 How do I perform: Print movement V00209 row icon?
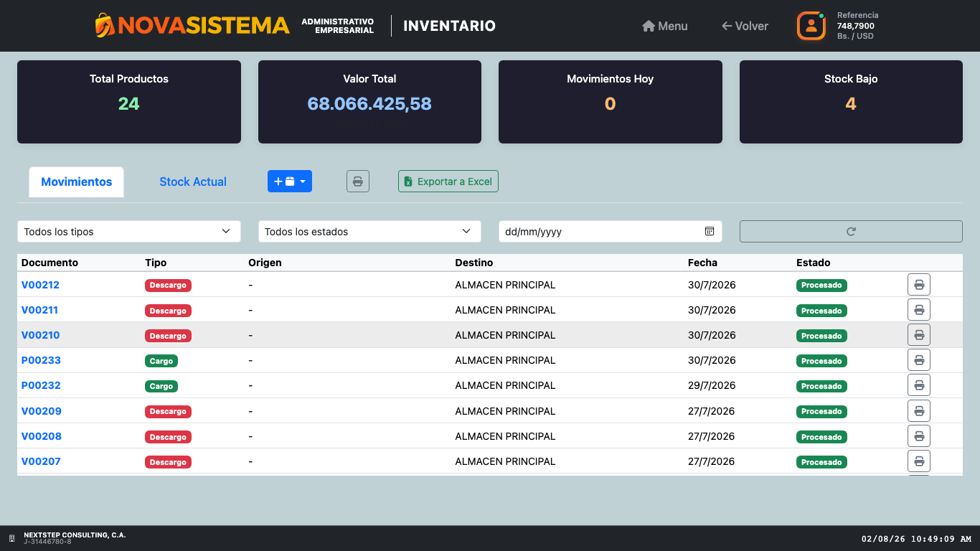(919, 411)
